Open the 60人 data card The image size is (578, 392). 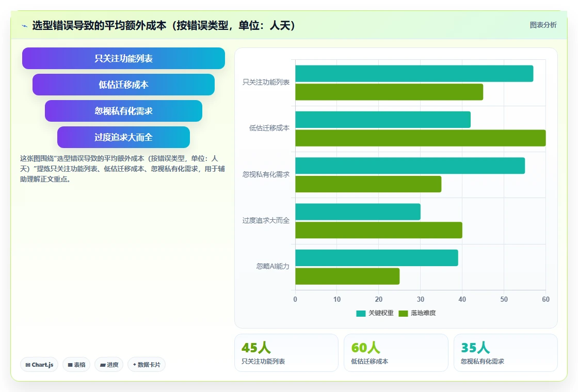(x=396, y=353)
